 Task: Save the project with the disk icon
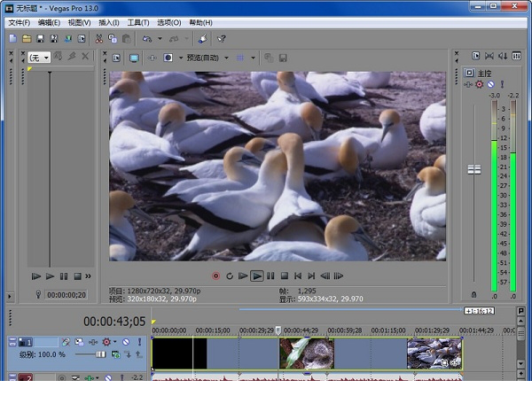40,39
